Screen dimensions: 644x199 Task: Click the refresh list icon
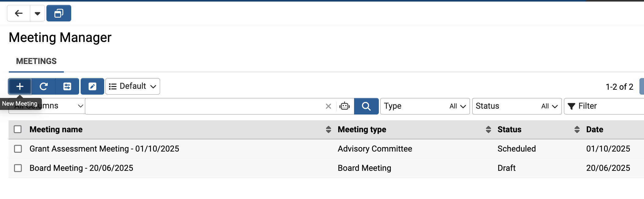coord(44,87)
